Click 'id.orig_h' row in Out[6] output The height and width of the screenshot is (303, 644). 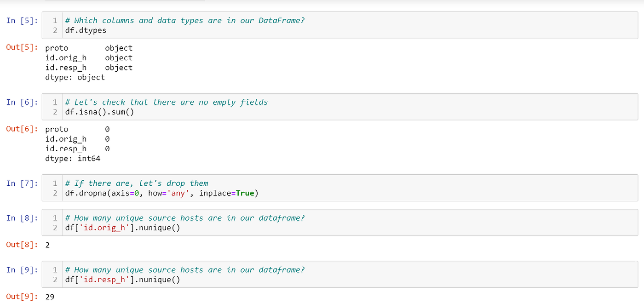tap(77, 139)
